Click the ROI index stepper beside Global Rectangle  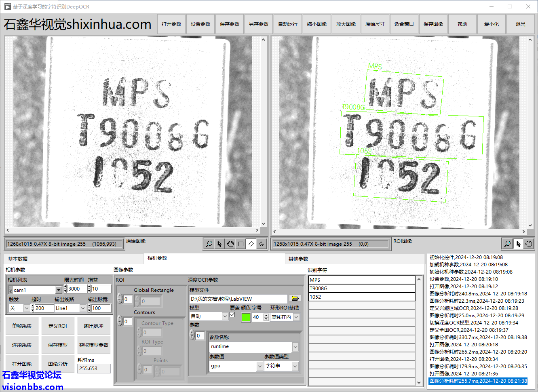pos(120,299)
